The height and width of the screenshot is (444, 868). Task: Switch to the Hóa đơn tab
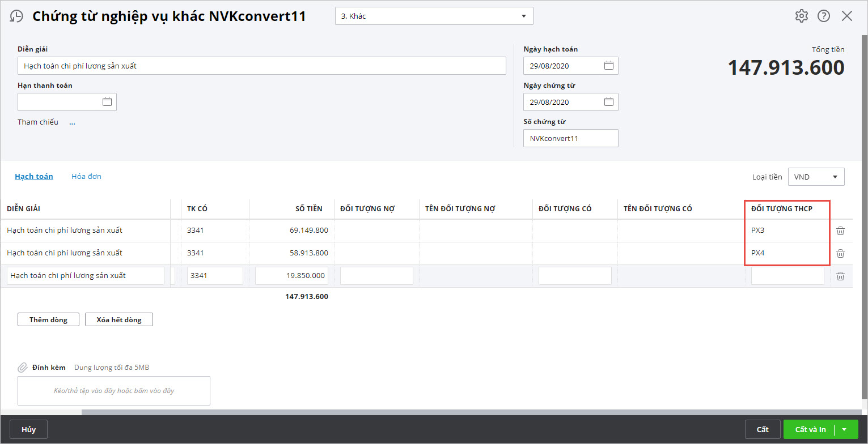click(x=86, y=176)
